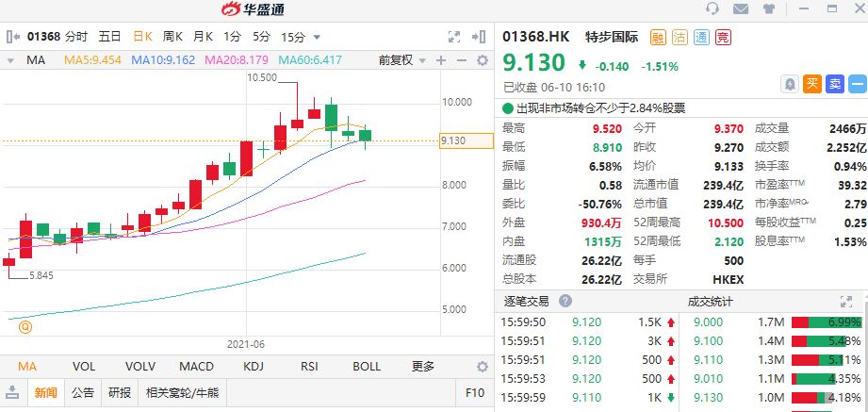Viewport: 868px width, 412px height.
Task: Open the 公告 announcements tab
Action: (x=83, y=393)
